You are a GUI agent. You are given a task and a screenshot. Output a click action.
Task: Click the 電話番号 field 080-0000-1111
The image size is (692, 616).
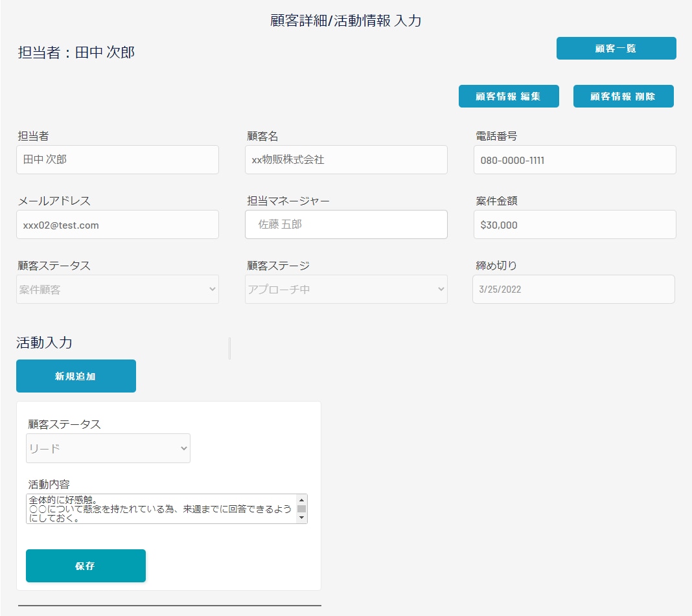click(x=575, y=160)
